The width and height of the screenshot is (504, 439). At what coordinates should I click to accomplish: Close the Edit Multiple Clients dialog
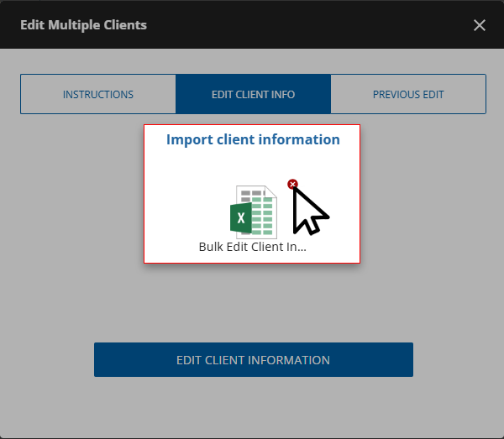click(480, 25)
